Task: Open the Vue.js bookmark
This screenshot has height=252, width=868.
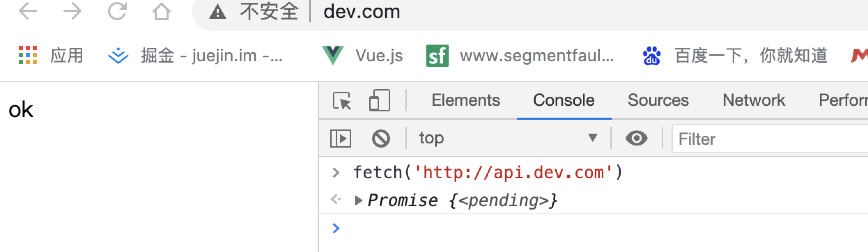Action: point(363,56)
